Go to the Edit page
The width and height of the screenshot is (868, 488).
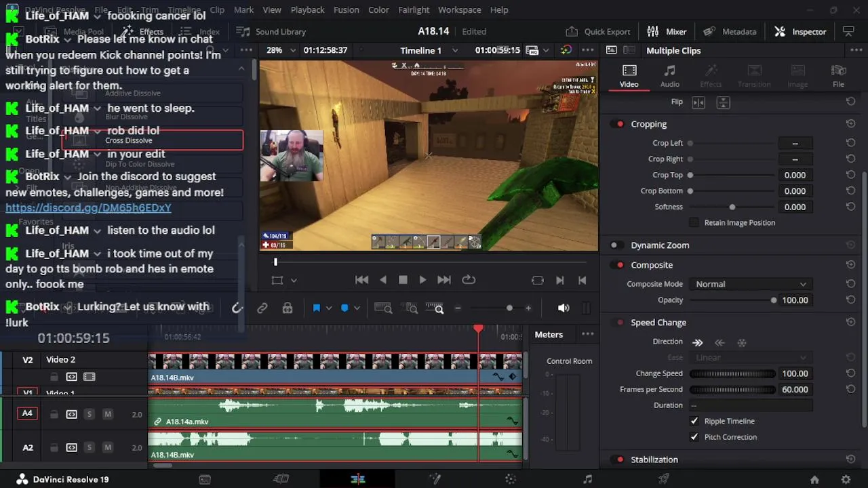(358, 479)
